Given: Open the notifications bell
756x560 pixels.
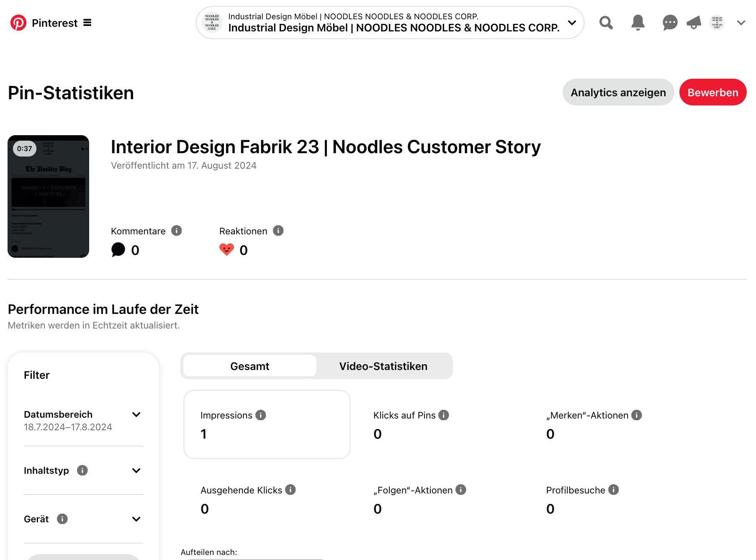Looking at the screenshot, I should click(638, 23).
